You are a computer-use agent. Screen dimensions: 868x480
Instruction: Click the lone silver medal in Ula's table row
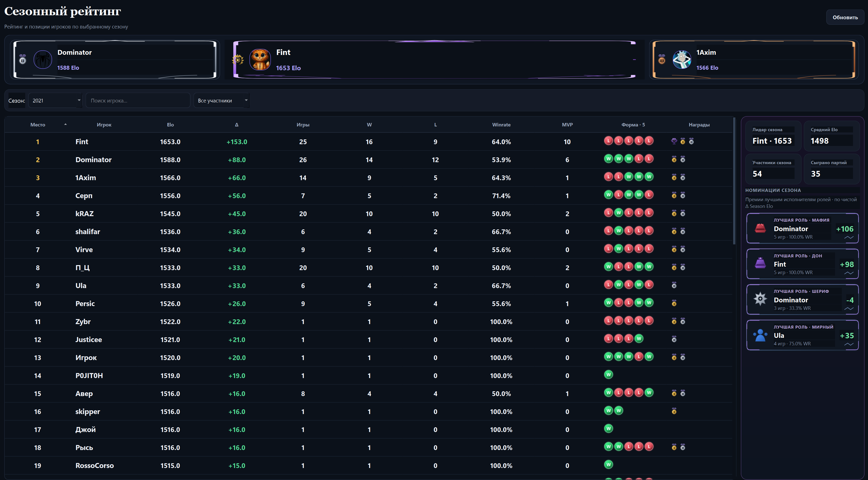coord(674,285)
